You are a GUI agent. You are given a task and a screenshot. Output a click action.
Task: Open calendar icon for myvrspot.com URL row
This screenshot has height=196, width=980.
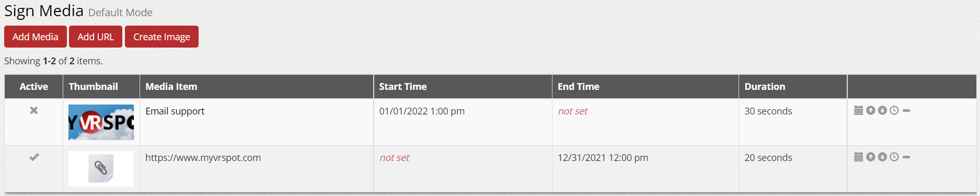(858, 157)
